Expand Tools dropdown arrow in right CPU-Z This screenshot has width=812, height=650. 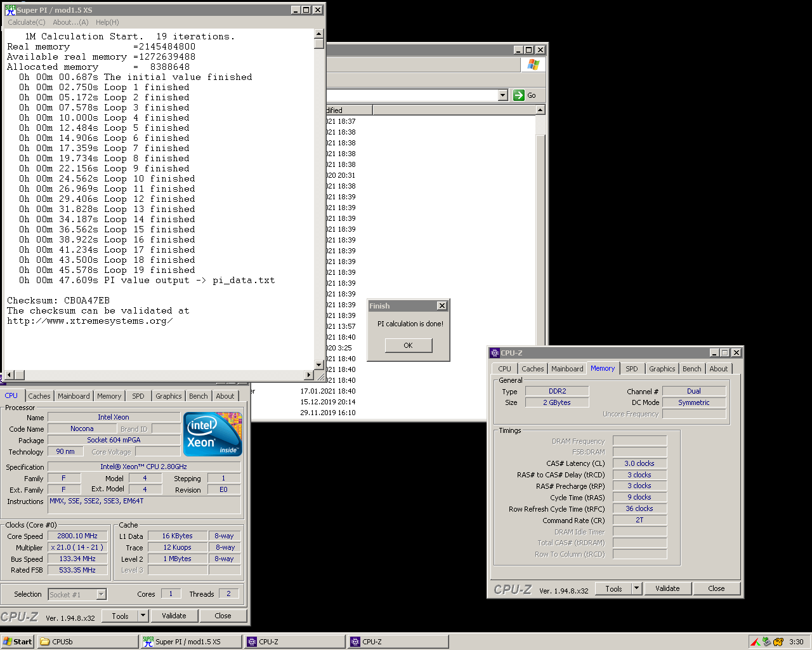coord(637,588)
